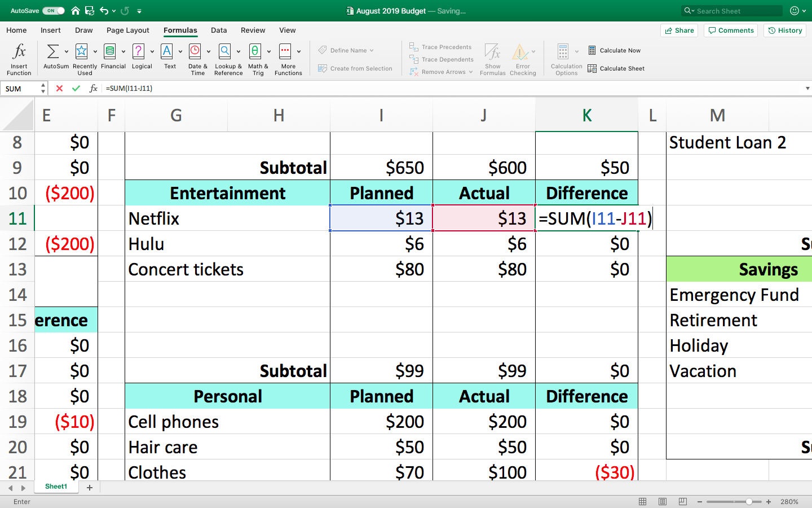This screenshot has width=812, height=508.
Task: Open Text functions list
Action: click(x=167, y=51)
